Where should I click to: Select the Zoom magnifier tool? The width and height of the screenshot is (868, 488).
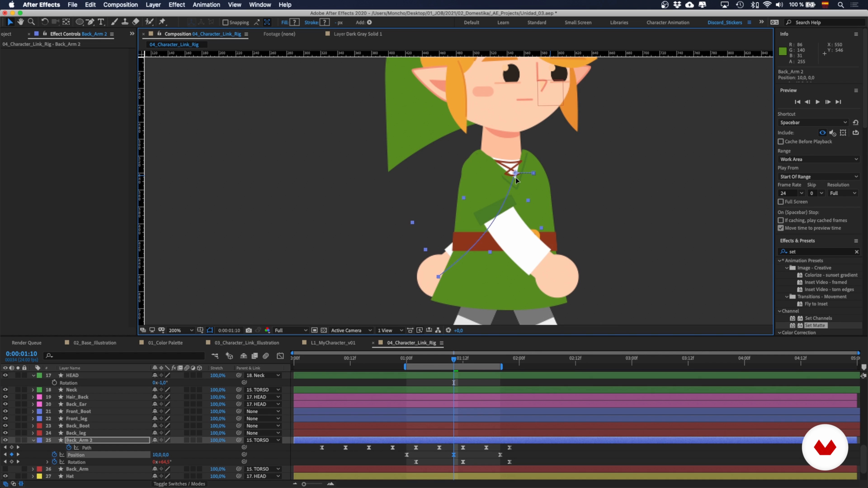click(31, 22)
